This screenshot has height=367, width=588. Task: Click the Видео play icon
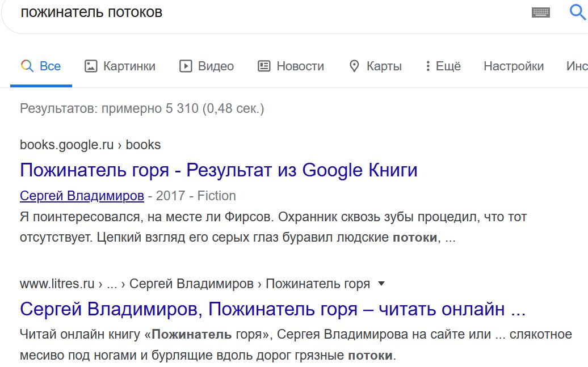point(186,66)
